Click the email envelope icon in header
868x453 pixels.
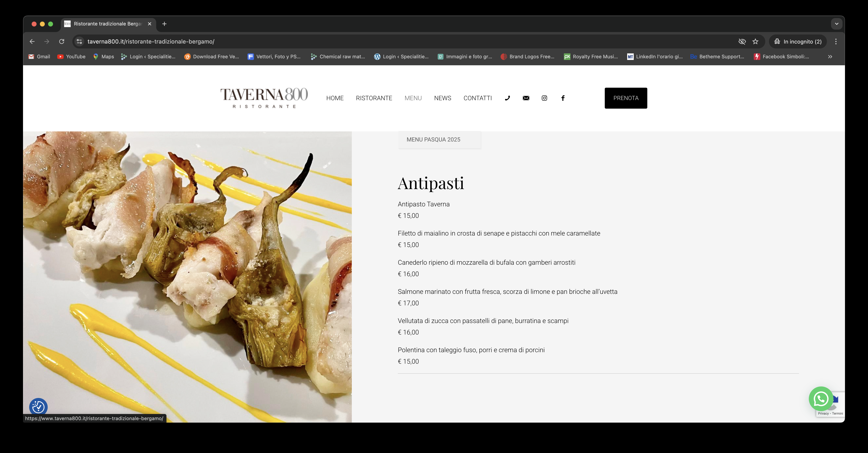point(526,98)
